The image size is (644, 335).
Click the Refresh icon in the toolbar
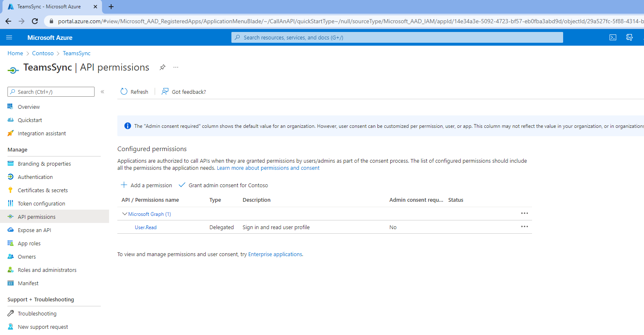point(124,91)
